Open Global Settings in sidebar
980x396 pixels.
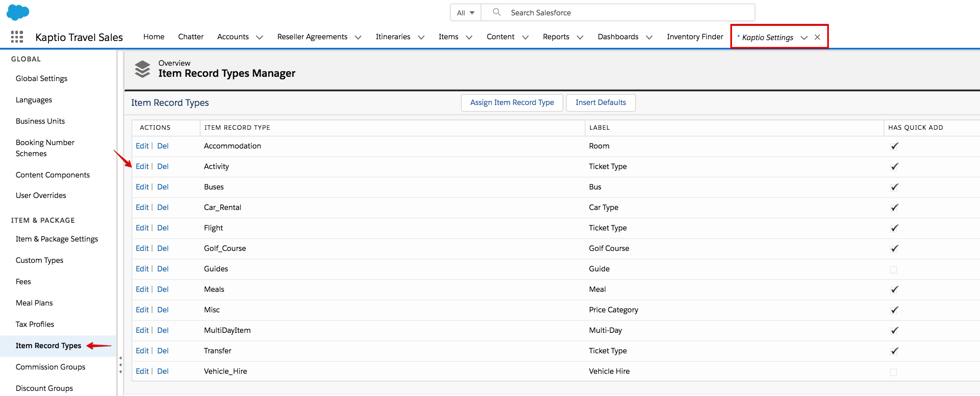(x=41, y=79)
